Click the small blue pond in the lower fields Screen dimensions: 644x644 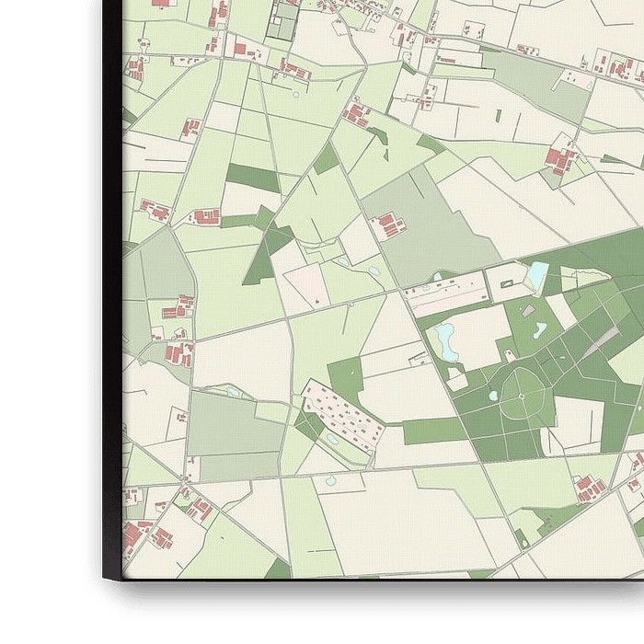point(330,479)
